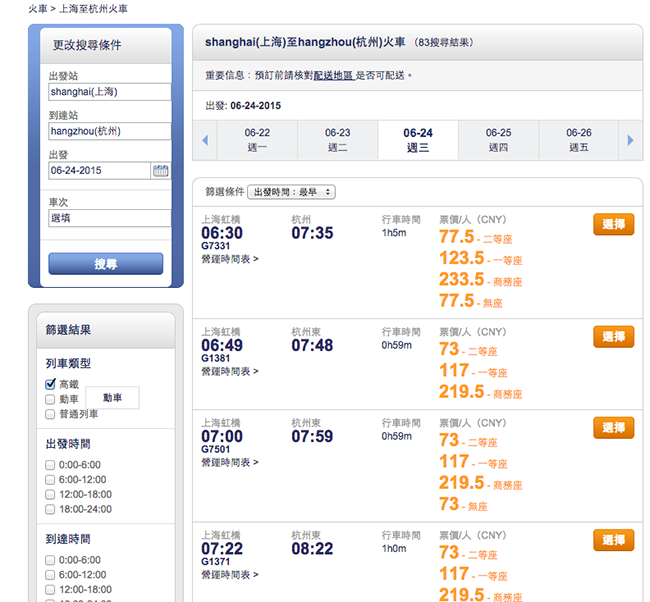
Task: Click the 77.5 二等座 price on G7331
Action: (x=476, y=237)
